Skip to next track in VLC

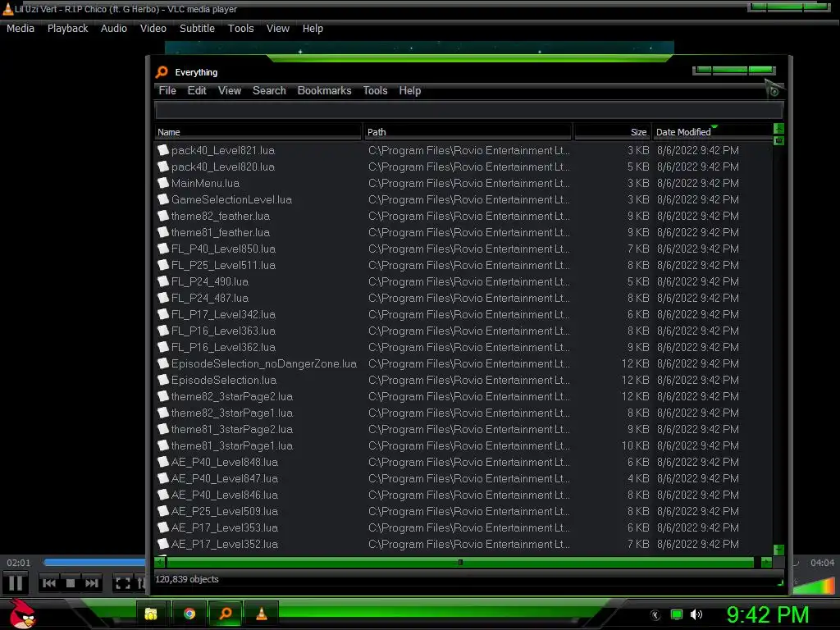92,583
